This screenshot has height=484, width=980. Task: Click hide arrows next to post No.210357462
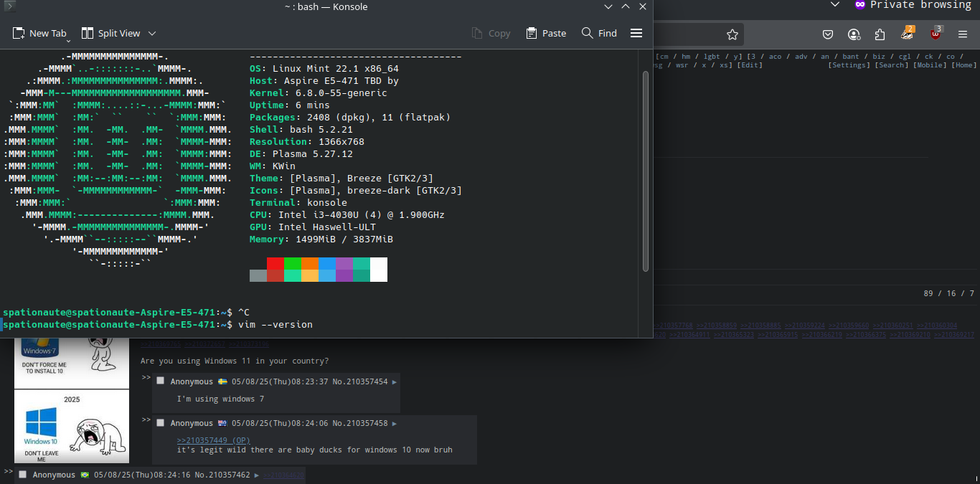(9, 471)
